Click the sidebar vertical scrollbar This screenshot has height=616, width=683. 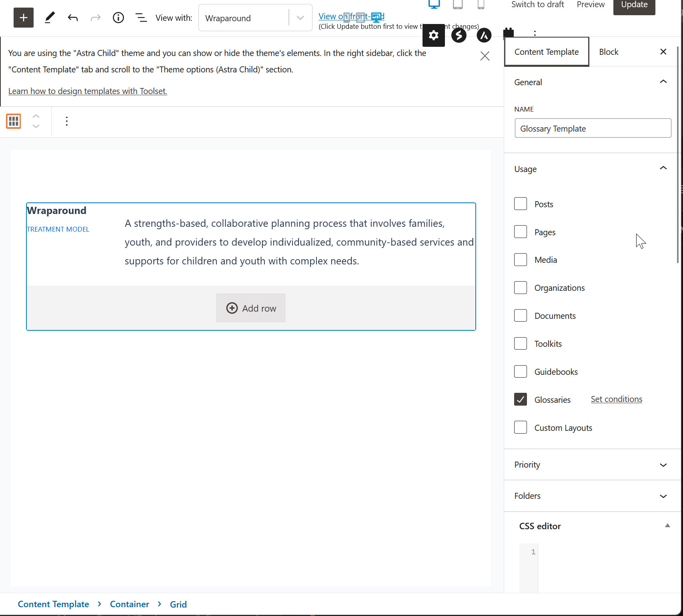[x=678, y=155]
